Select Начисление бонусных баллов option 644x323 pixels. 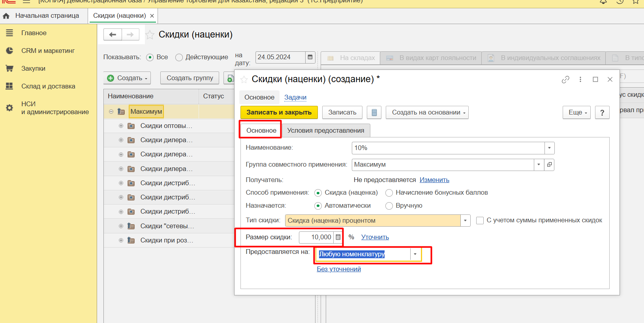[x=389, y=193]
